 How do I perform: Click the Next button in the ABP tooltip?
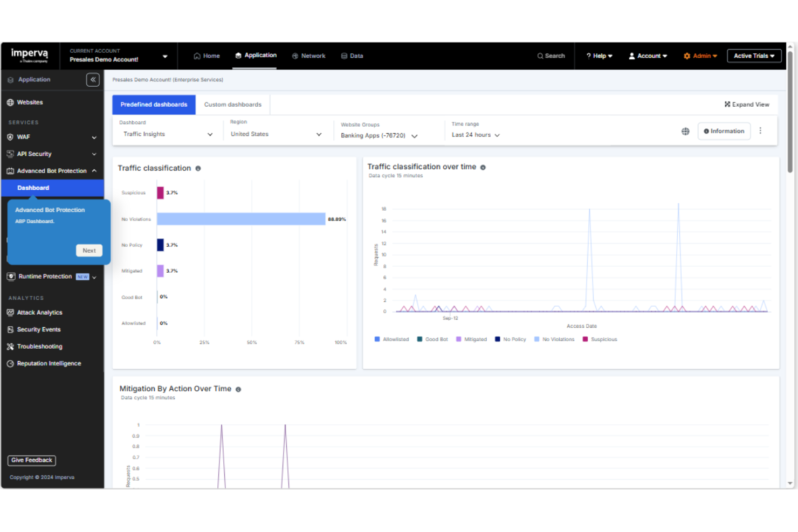pos(89,250)
